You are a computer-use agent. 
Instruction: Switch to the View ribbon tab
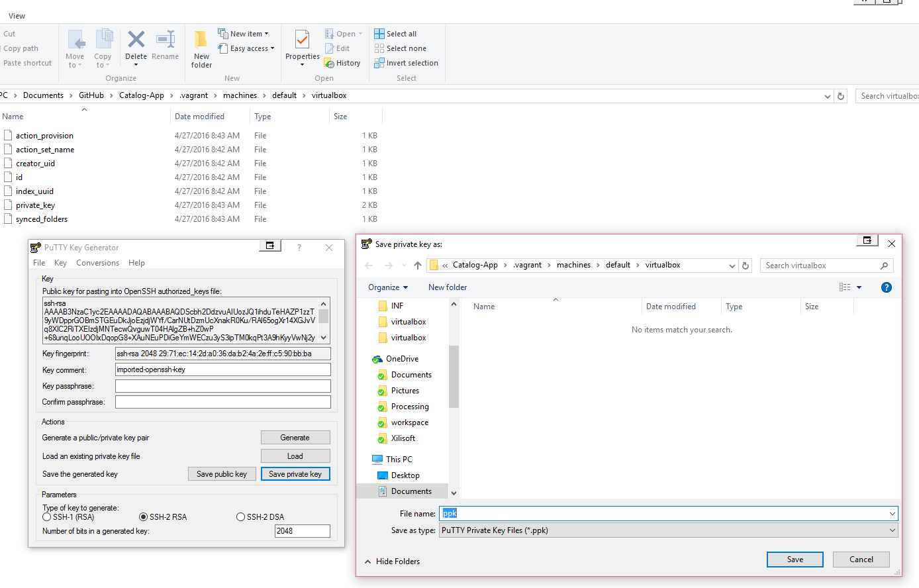click(x=17, y=16)
